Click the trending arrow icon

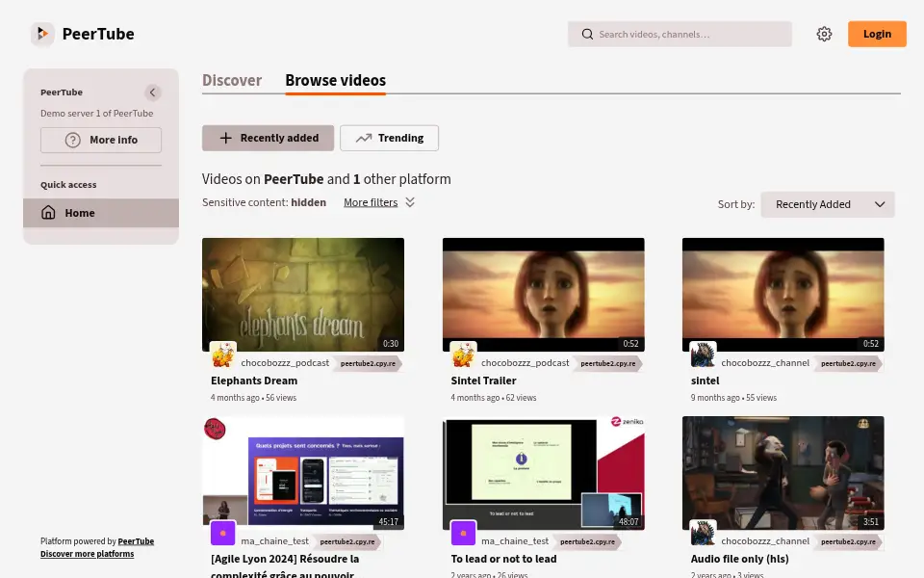coord(364,138)
